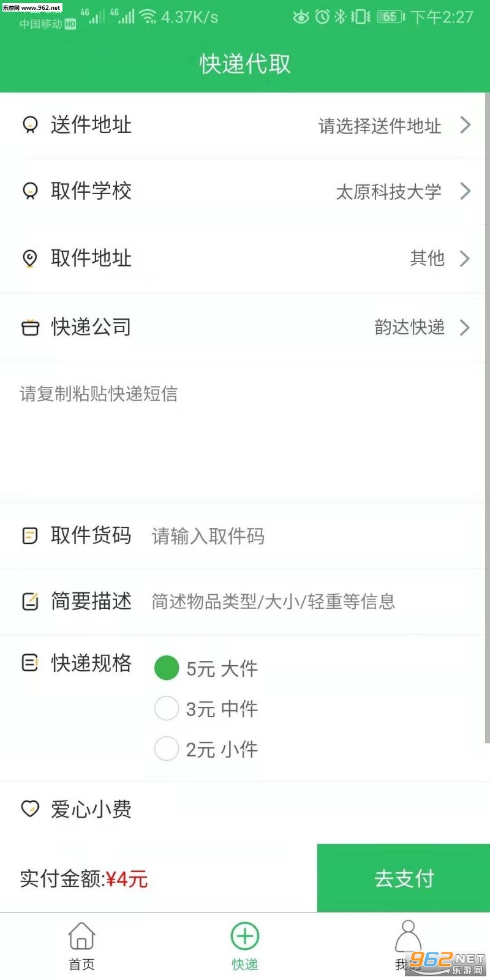Choose the 2元 小件 radio option
The height and width of the screenshot is (980, 490).
click(x=167, y=748)
